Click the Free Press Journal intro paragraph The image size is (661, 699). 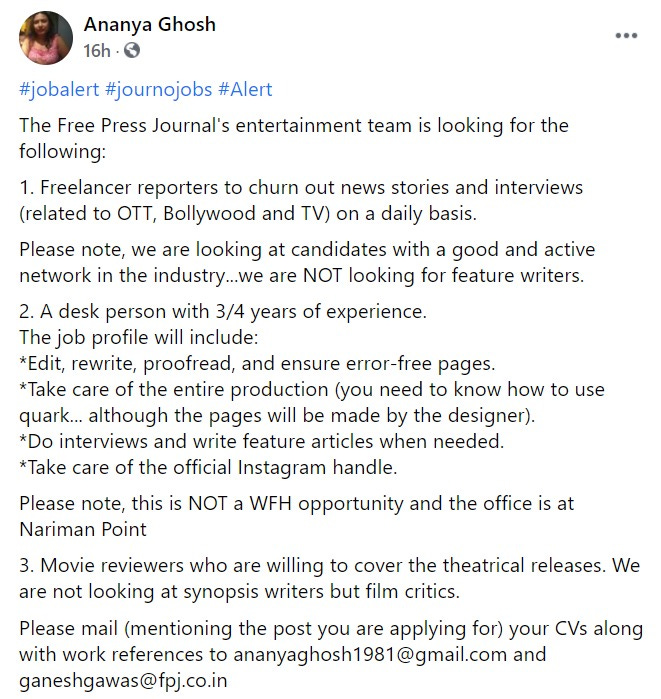pyautogui.click(x=293, y=139)
